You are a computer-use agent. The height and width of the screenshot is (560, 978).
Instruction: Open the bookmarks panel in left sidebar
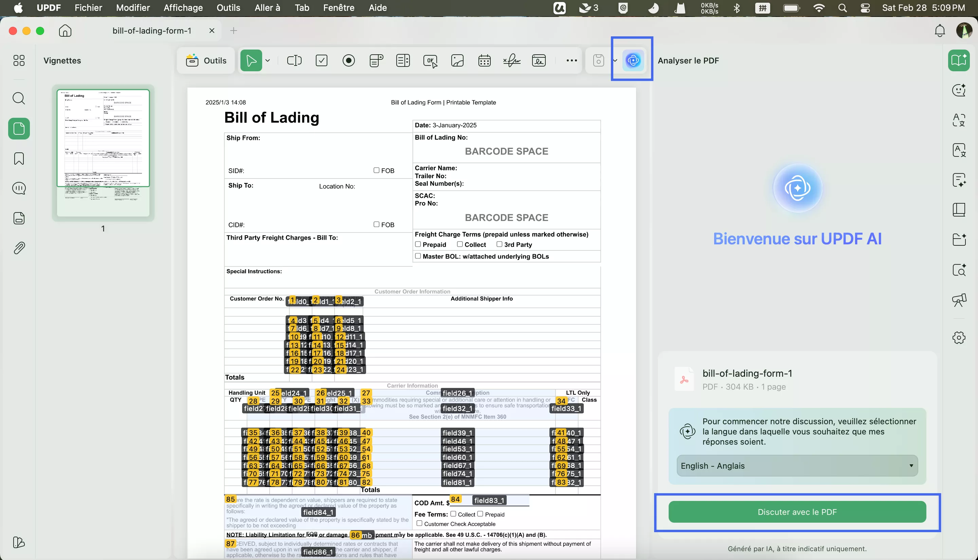click(x=19, y=158)
